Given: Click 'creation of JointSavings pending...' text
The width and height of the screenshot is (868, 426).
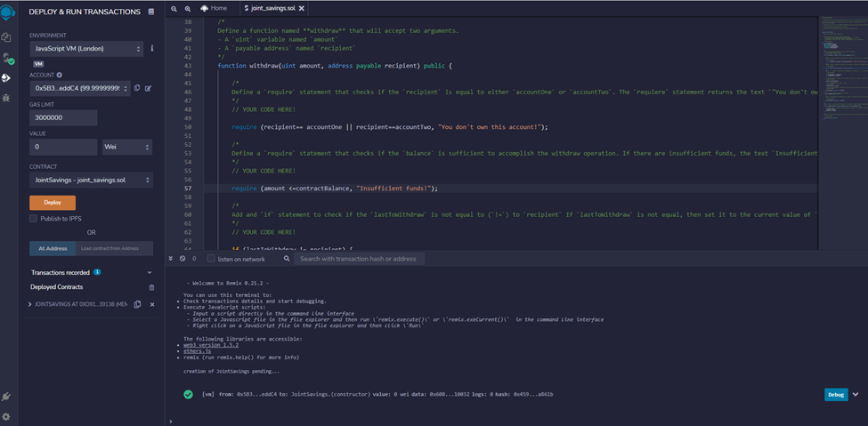Looking at the screenshot, I should pyautogui.click(x=231, y=371).
